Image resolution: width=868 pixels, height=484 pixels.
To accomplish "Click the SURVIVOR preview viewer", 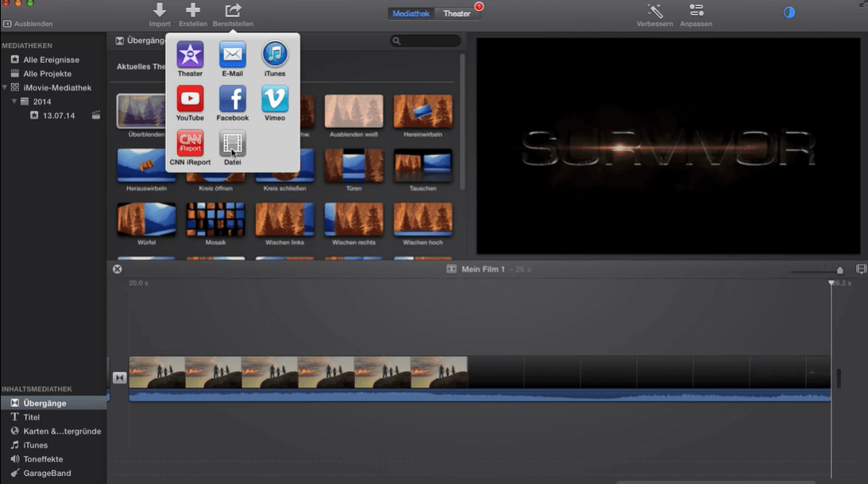I will 669,146.
